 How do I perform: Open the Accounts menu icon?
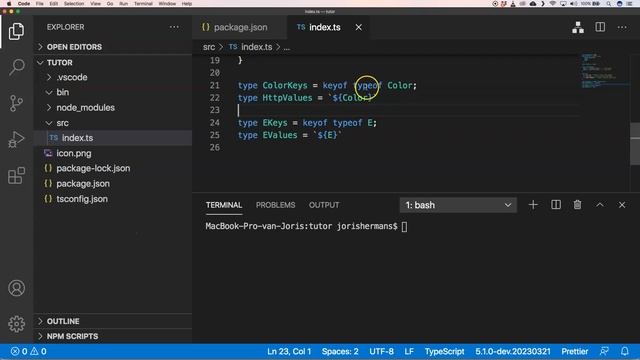(x=16, y=288)
